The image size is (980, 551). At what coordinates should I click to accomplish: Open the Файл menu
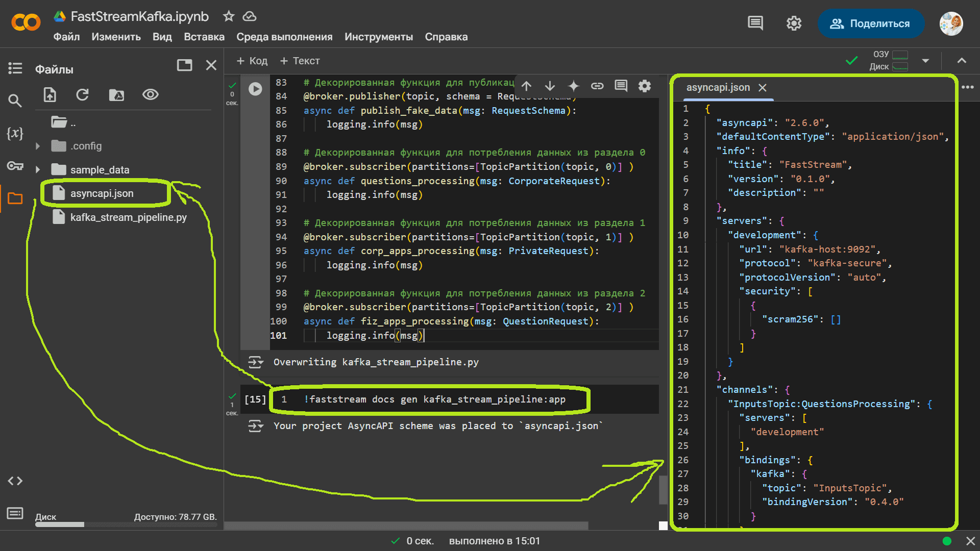coord(66,37)
